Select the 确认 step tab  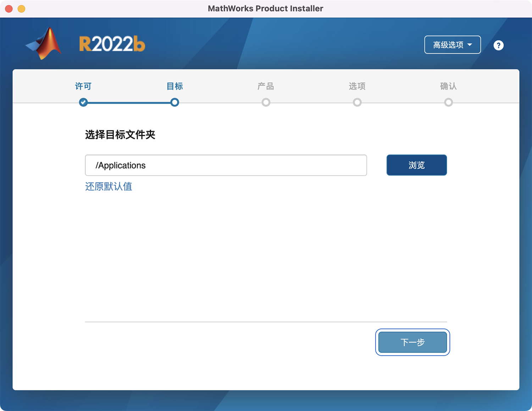point(448,86)
